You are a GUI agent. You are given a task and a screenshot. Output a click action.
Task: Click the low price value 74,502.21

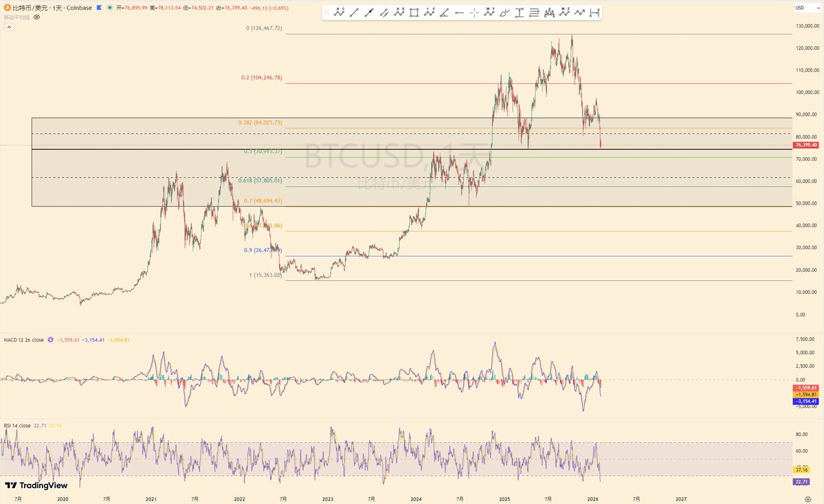[202, 8]
